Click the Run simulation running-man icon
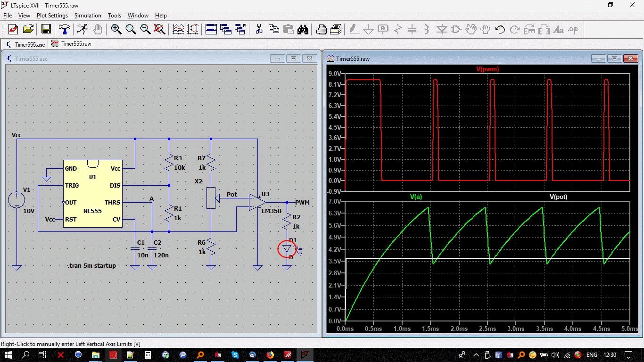 coord(83,29)
